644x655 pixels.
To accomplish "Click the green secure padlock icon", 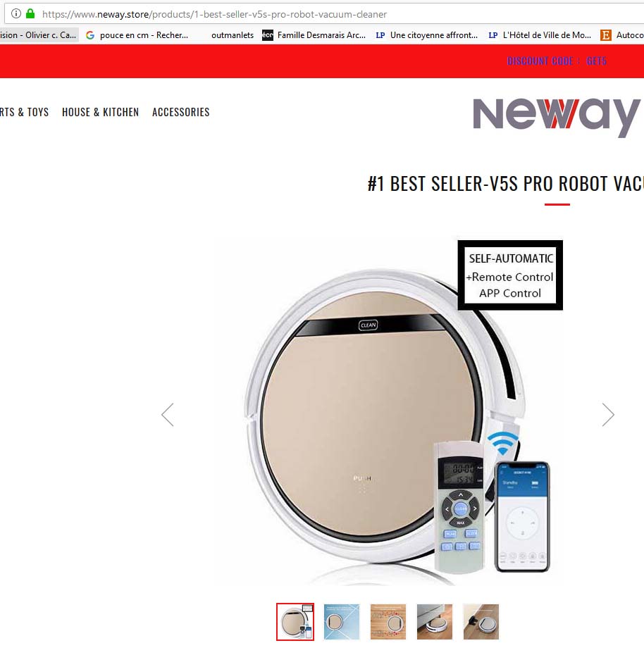I will point(30,14).
